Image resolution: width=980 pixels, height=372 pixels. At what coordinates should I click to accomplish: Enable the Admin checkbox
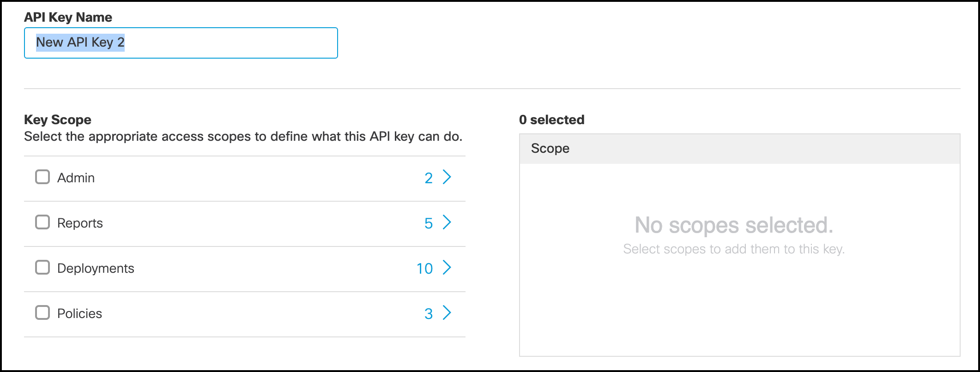pos(42,176)
